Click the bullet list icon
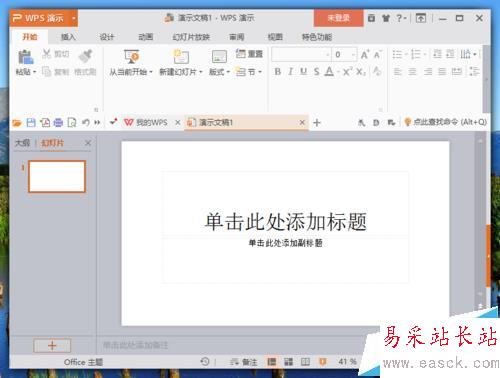500x378 pixels. (x=397, y=54)
